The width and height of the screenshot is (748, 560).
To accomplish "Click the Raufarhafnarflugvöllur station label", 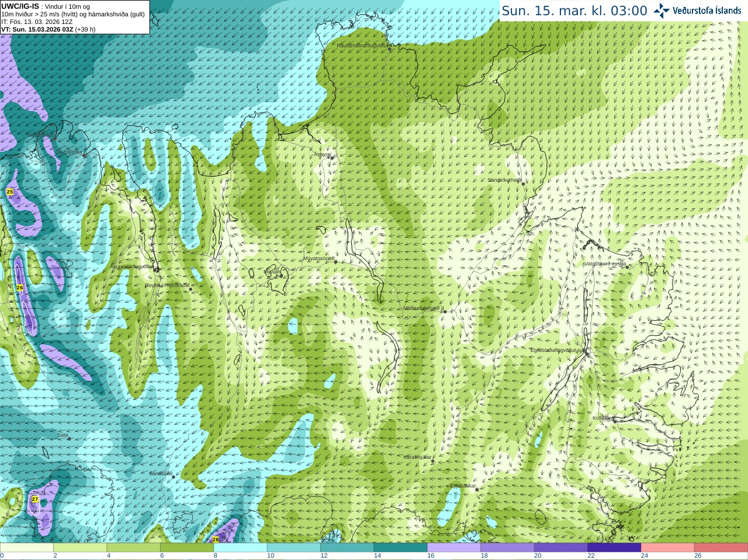I will tap(362, 45).
